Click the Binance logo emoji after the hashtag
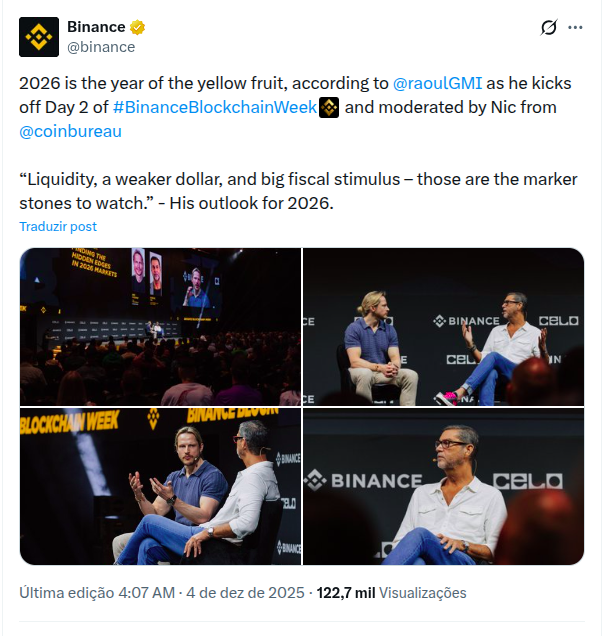Screen dimensions: 605x636 (x=329, y=107)
